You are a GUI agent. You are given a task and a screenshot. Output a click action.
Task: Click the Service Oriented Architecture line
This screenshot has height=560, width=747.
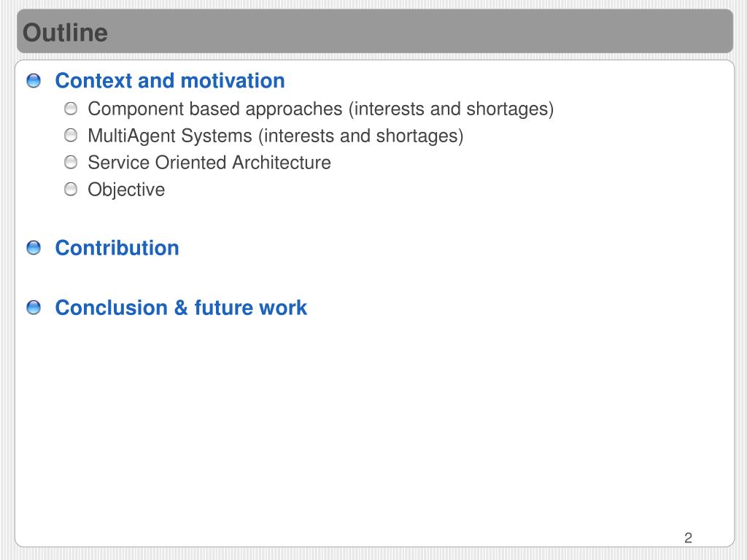coord(209,163)
